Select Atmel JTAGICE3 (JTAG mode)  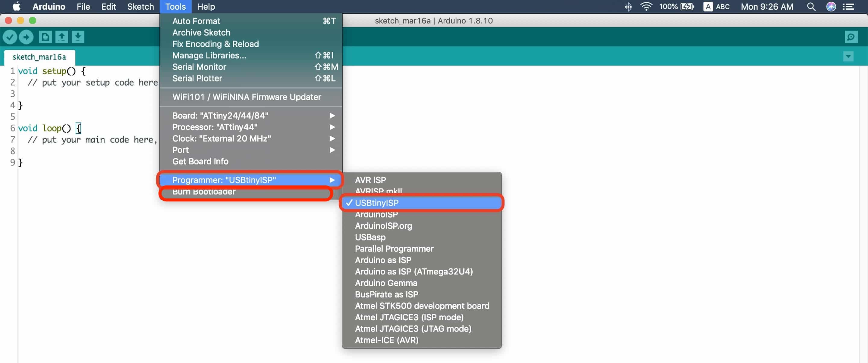click(422, 329)
